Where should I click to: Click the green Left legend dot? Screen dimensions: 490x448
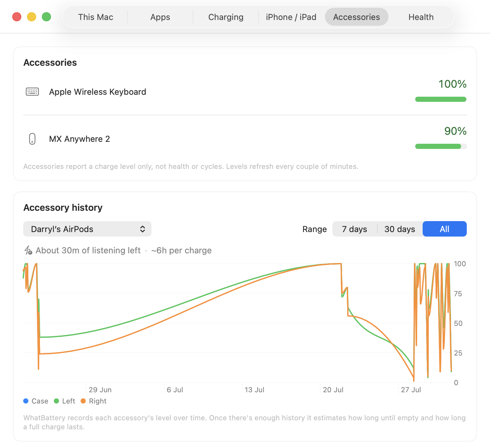point(56,401)
